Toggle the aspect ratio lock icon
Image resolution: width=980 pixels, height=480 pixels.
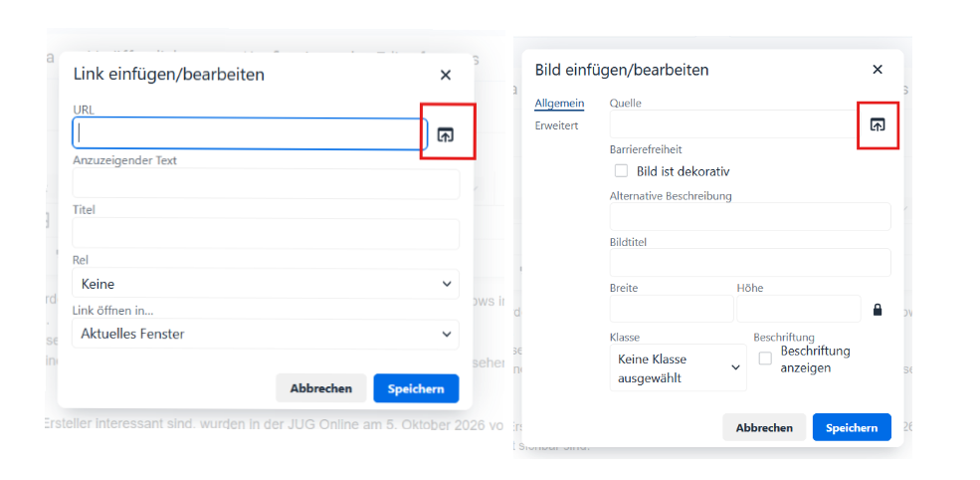[x=878, y=309]
